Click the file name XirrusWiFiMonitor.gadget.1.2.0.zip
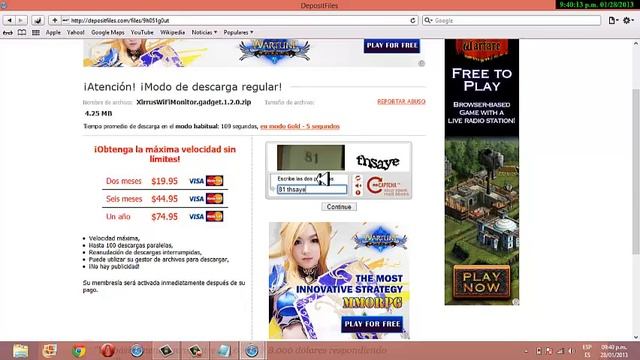640x360 pixels. 194,102
